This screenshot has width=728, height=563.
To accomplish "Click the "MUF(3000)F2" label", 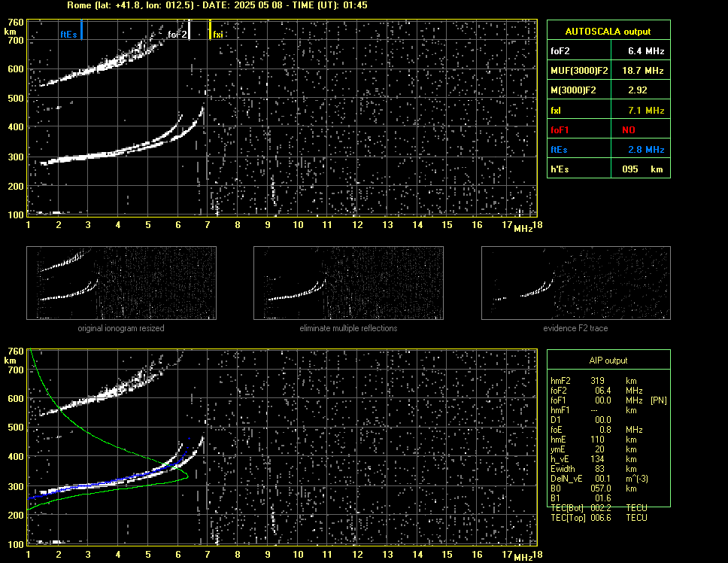I will pyautogui.click(x=579, y=71).
